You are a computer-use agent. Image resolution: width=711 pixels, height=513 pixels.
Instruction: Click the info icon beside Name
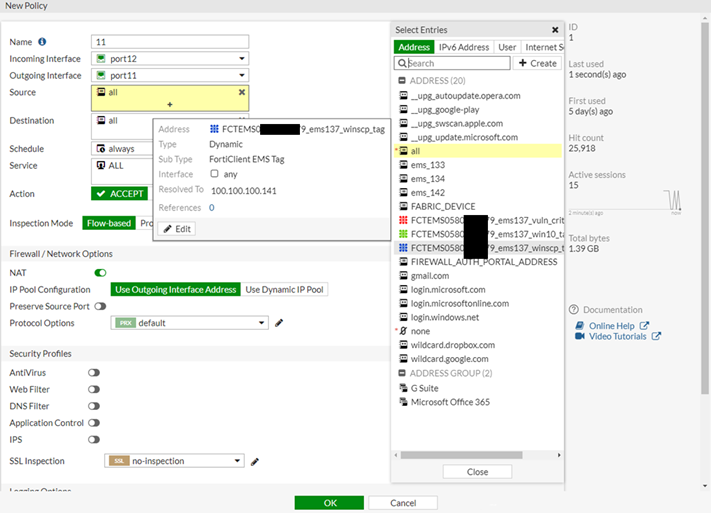click(42, 42)
